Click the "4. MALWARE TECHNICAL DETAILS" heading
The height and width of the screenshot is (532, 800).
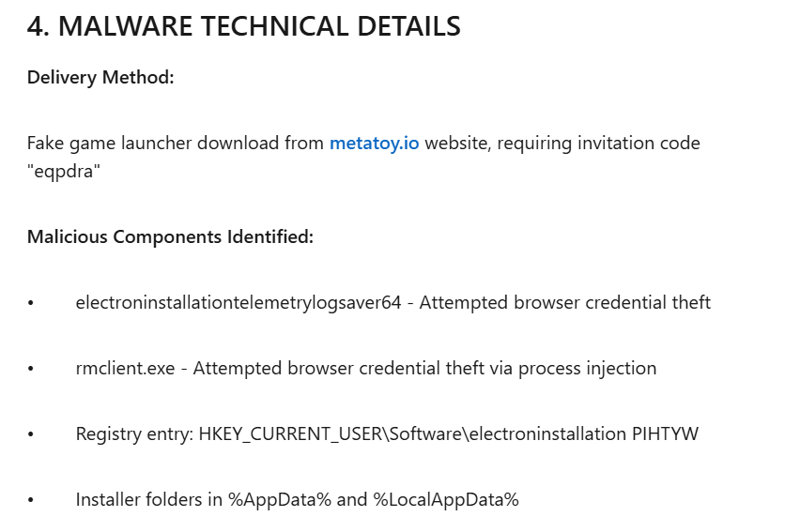(x=243, y=27)
